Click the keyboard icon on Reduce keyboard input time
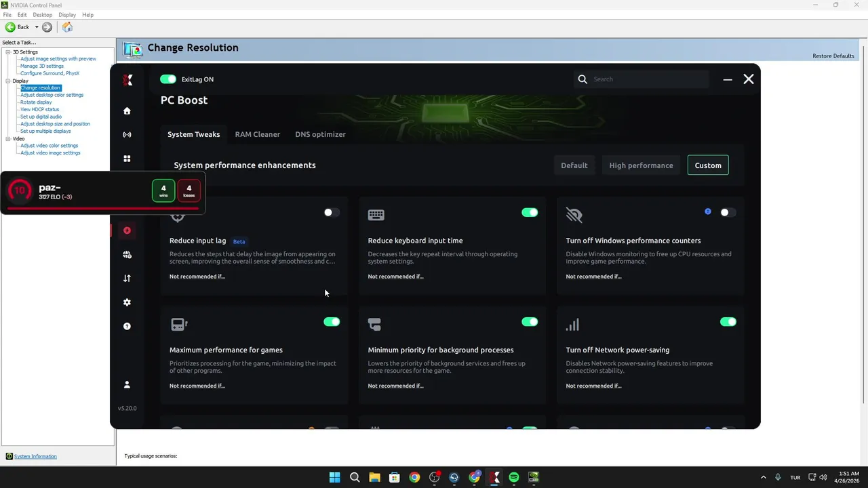The image size is (868, 488). tap(376, 215)
